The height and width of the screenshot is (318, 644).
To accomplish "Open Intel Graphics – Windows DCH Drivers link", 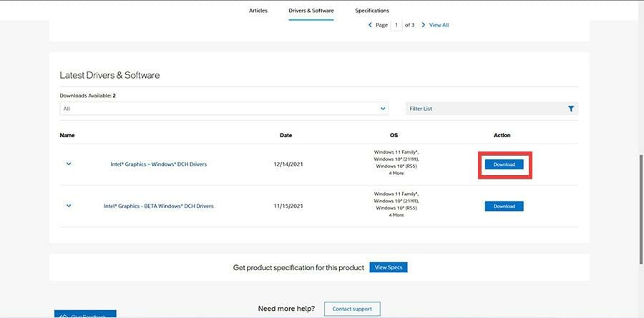I will click(159, 164).
